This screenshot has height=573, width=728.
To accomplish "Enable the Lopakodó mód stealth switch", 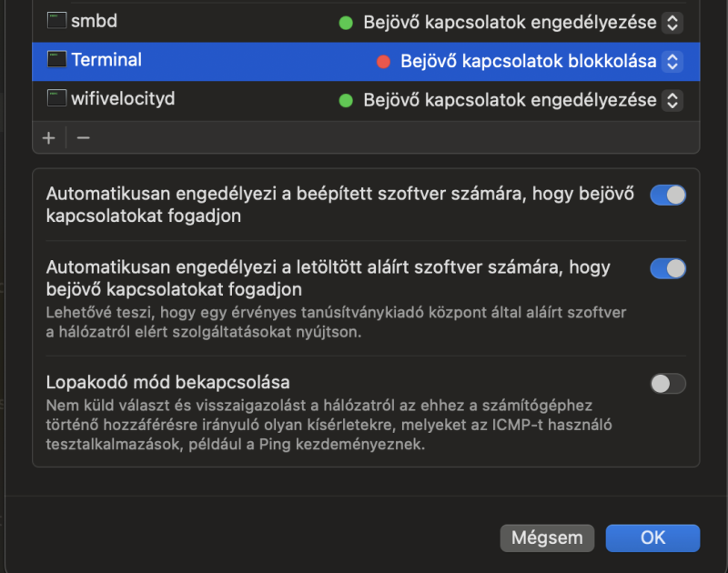I will [x=668, y=384].
